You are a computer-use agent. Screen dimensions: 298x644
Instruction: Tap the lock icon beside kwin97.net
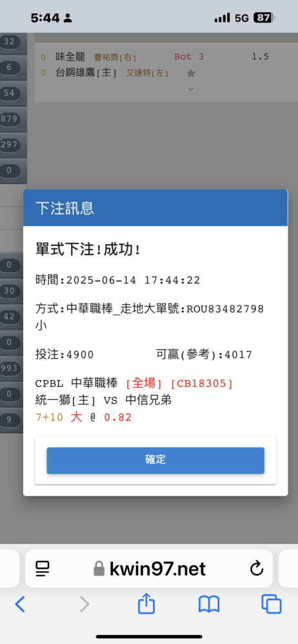point(99,569)
